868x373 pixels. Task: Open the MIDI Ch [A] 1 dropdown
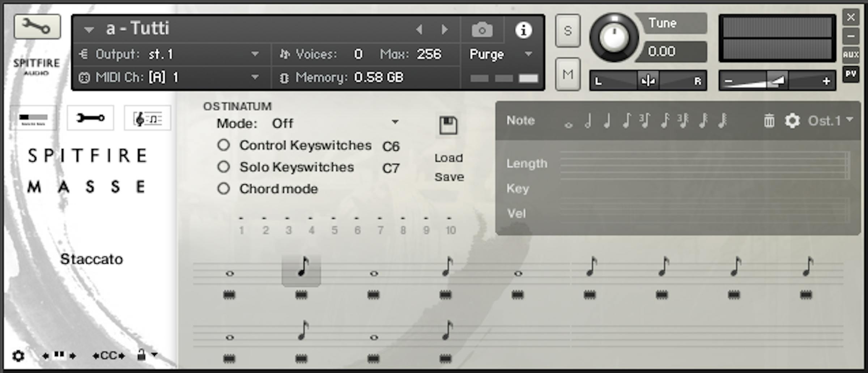(255, 77)
